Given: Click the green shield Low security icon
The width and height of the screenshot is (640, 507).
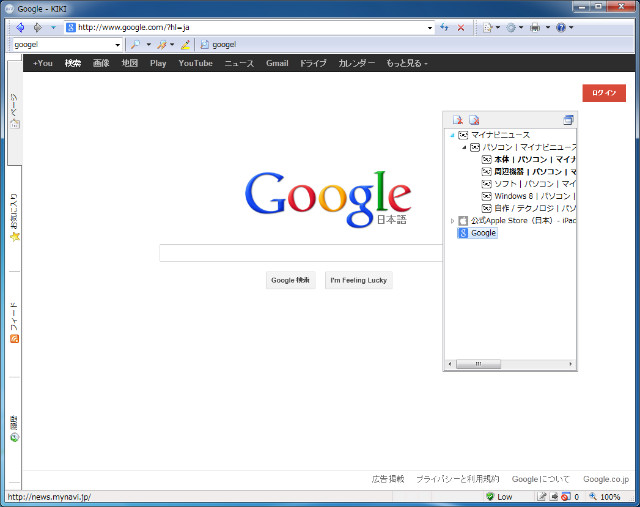Looking at the screenshot, I should [x=490, y=497].
